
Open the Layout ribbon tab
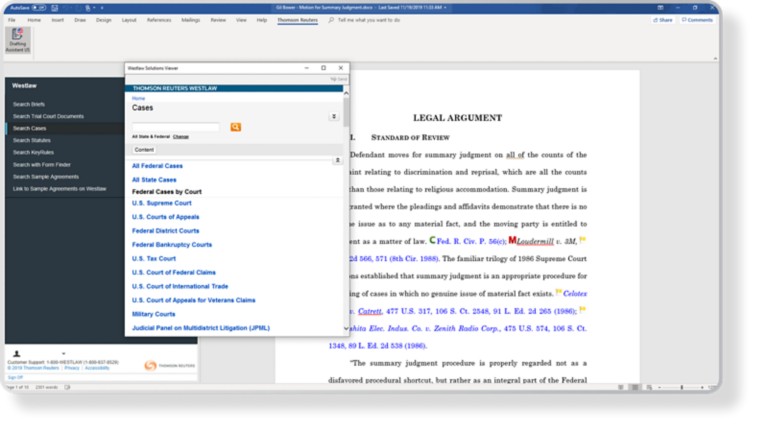[129, 20]
